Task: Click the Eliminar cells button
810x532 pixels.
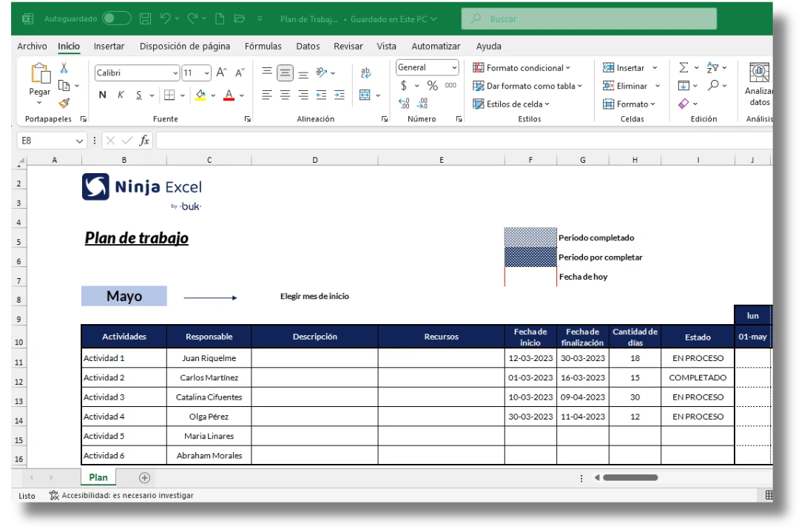Action: (x=624, y=86)
